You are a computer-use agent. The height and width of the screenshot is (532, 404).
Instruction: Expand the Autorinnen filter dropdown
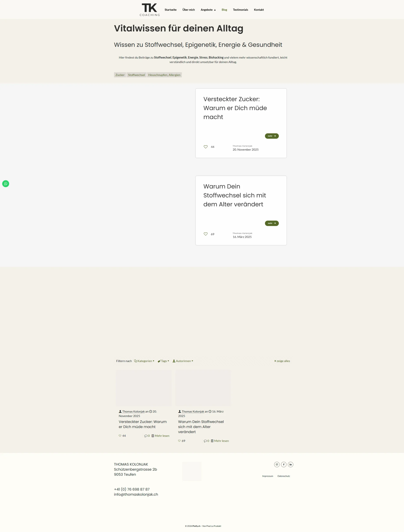[183, 361]
